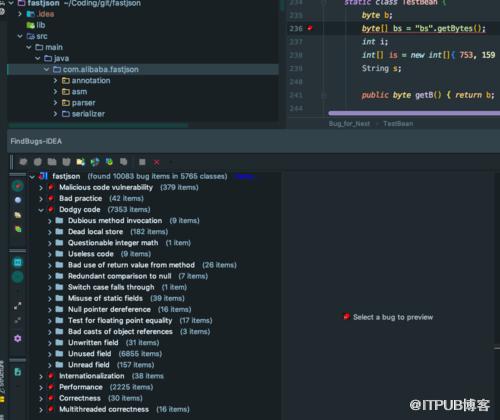Click Analyze All Modified Files icon
The height and width of the screenshot is (420, 500).
click(109, 162)
